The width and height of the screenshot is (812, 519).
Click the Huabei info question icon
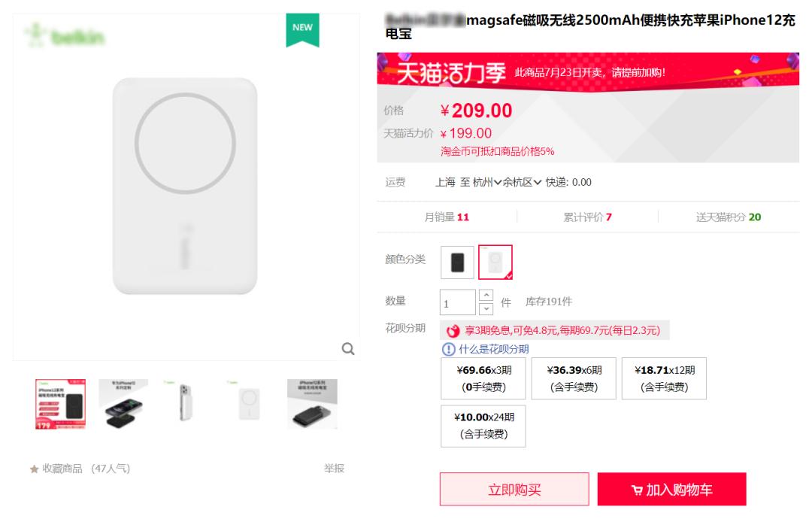coord(449,349)
